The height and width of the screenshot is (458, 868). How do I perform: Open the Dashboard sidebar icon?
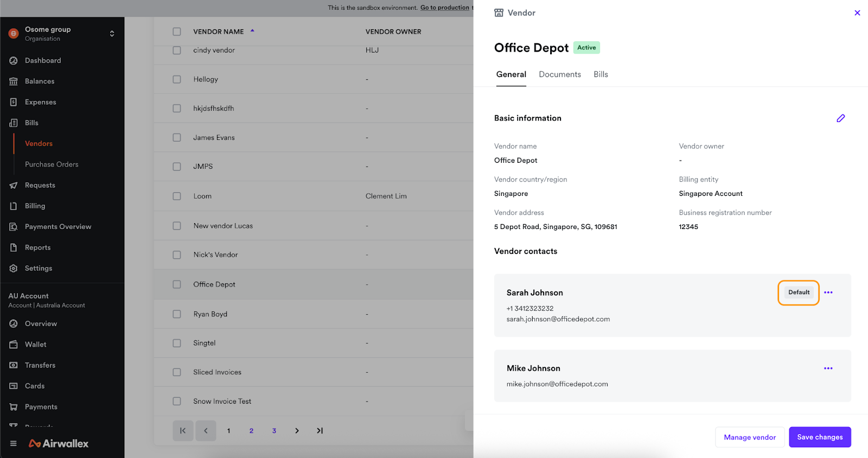pyautogui.click(x=14, y=61)
